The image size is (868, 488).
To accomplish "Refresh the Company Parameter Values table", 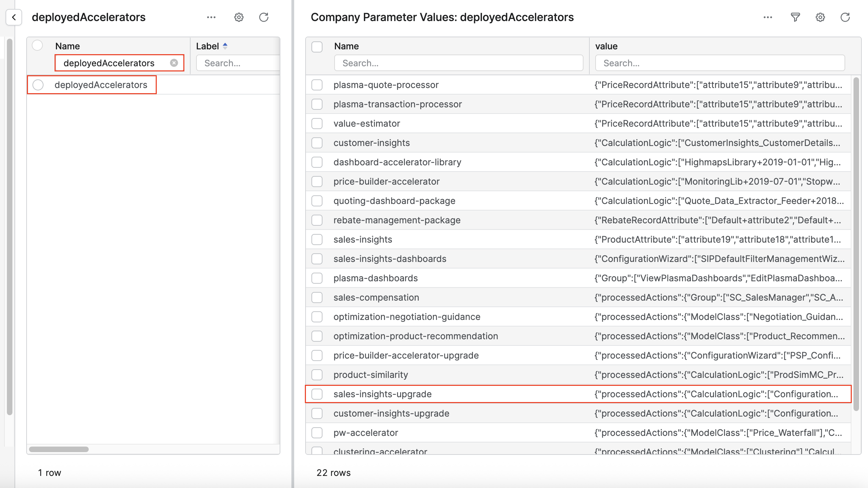I will 845,17.
